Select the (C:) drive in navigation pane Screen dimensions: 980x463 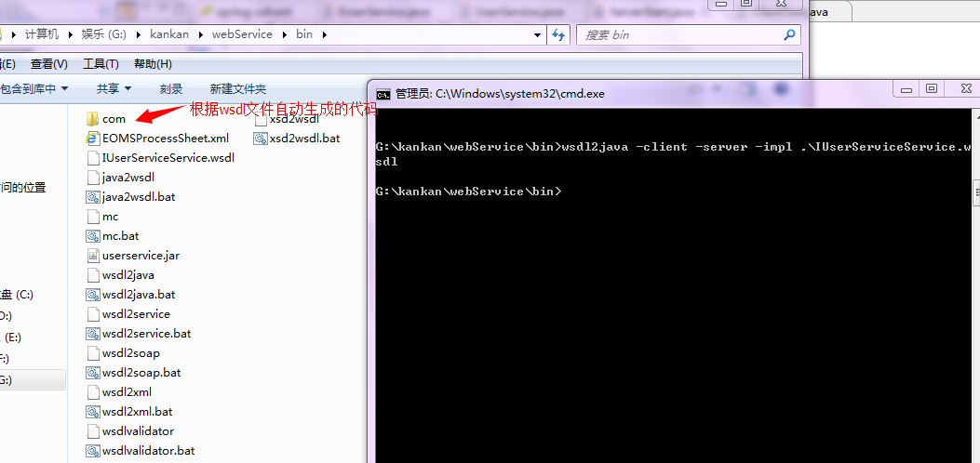pos(18,295)
